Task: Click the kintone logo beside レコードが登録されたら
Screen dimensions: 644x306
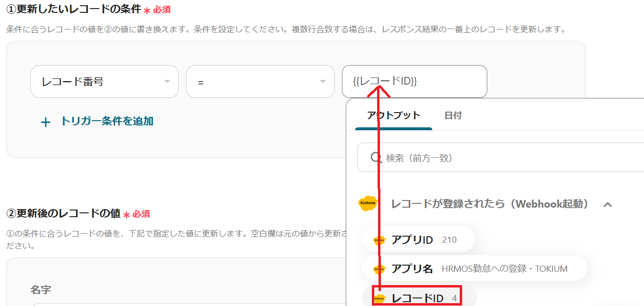Action: (368, 203)
